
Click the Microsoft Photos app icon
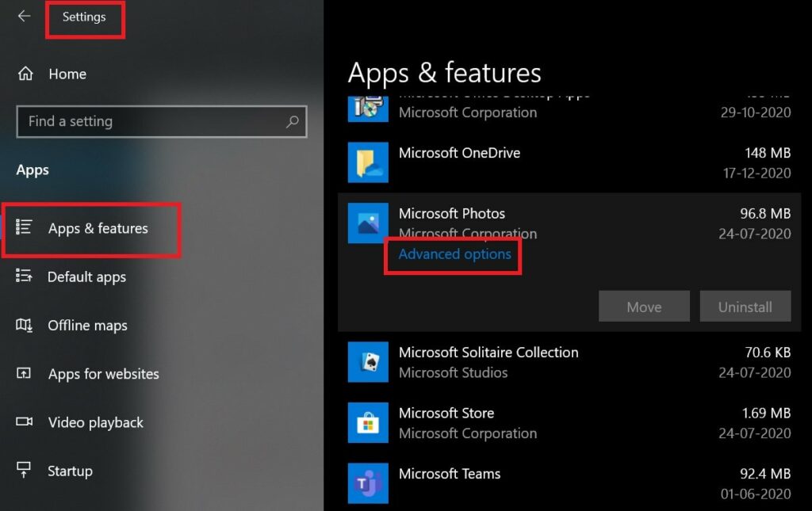tap(368, 223)
